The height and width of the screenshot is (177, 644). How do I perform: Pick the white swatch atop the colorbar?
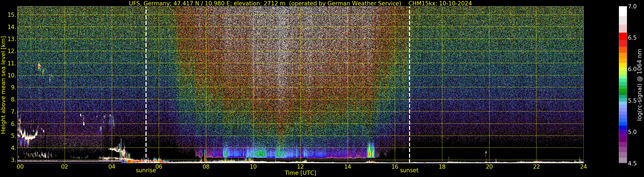(x=623, y=11)
